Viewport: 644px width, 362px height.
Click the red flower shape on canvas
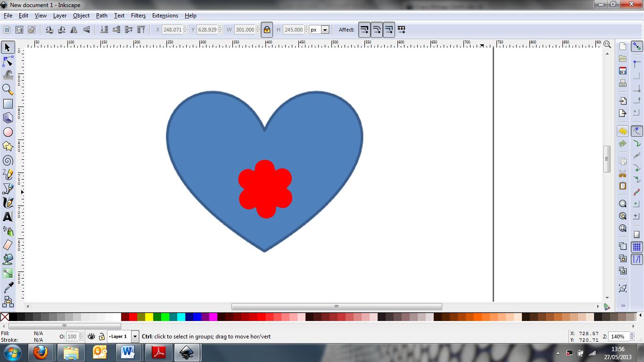click(x=265, y=189)
